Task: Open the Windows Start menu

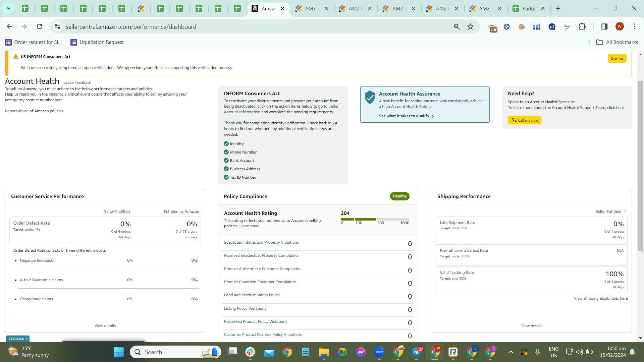Action: [x=119, y=352]
